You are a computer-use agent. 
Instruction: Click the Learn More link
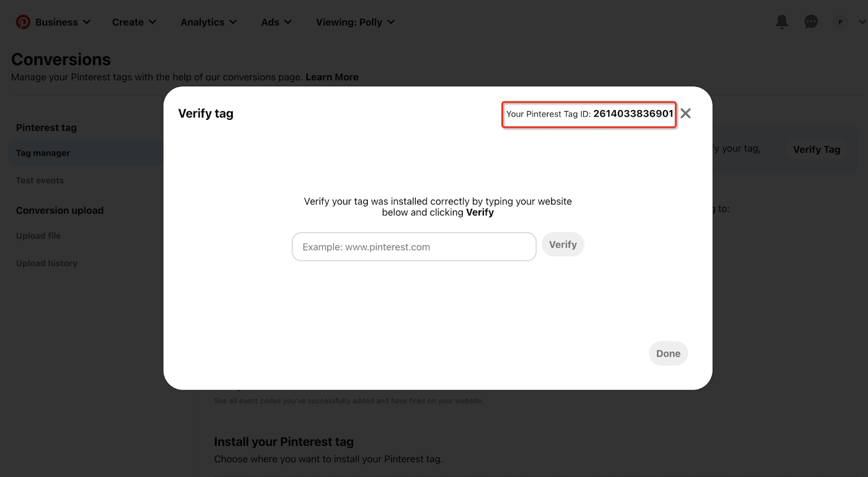pos(332,77)
